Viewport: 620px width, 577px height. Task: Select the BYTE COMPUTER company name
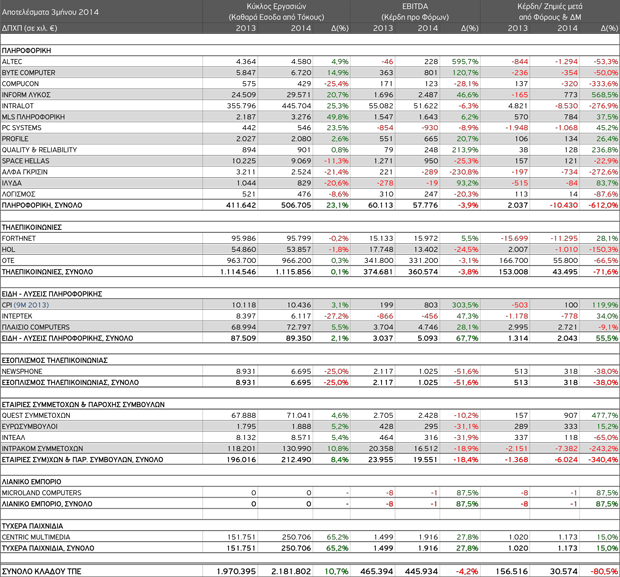point(28,73)
